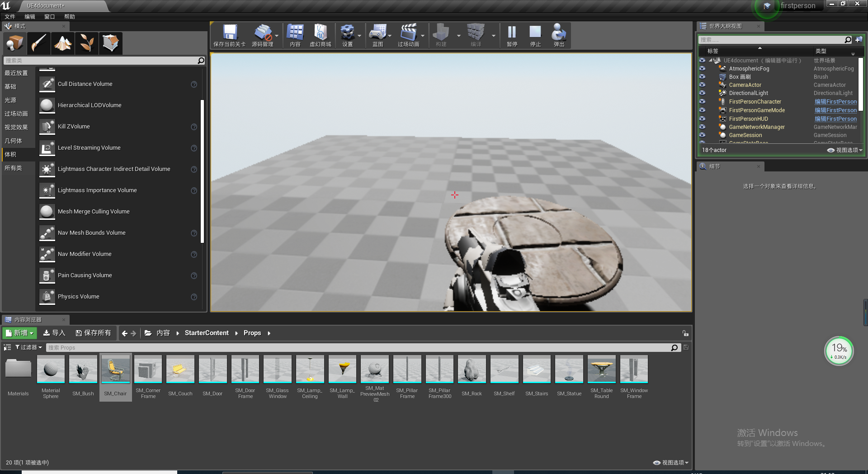This screenshot has height=474, width=868.
Task: Click the content browser lock icon
Action: coord(685,333)
